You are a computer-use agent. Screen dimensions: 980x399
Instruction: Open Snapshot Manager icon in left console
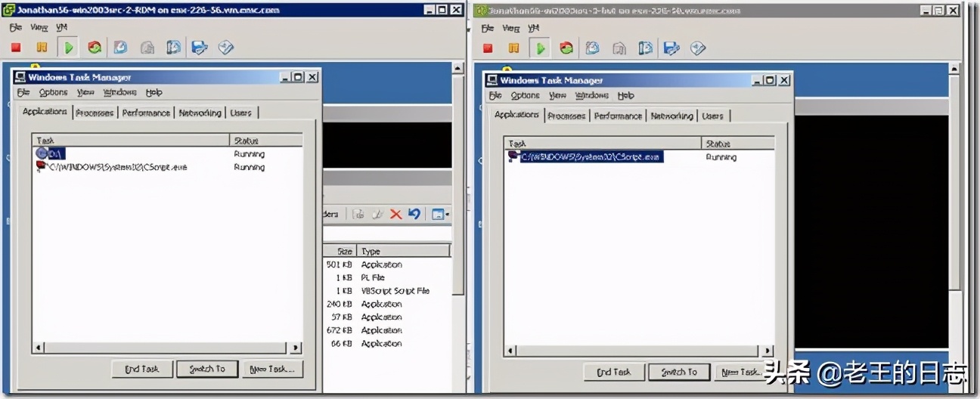point(174,48)
